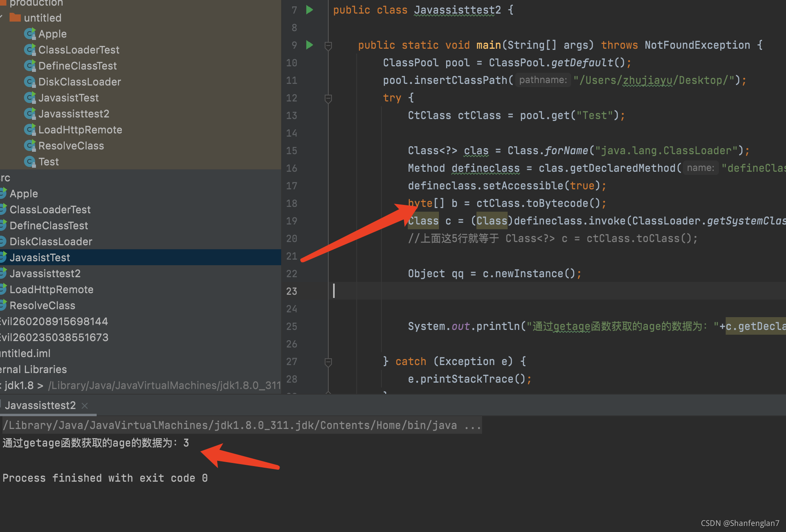Click the pathname parameter hint on line 11
786x532 pixels.
(x=542, y=80)
